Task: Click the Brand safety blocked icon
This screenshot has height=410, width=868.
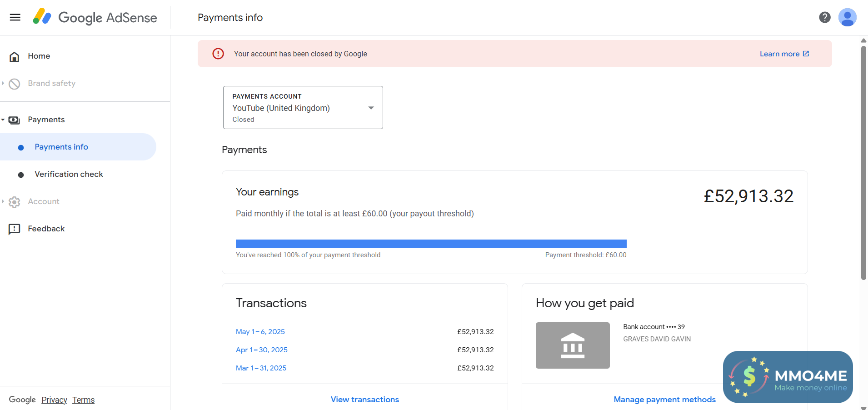Action: [x=15, y=84]
